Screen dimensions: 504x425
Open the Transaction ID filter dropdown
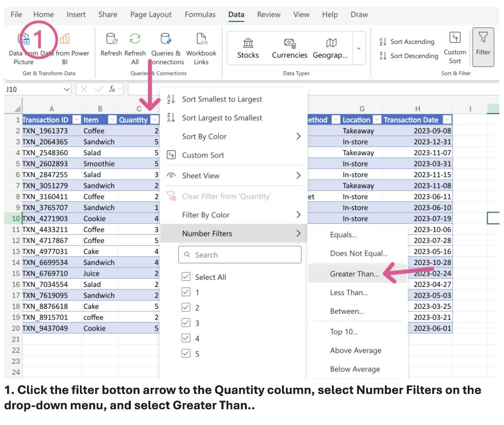click(76, 120)
